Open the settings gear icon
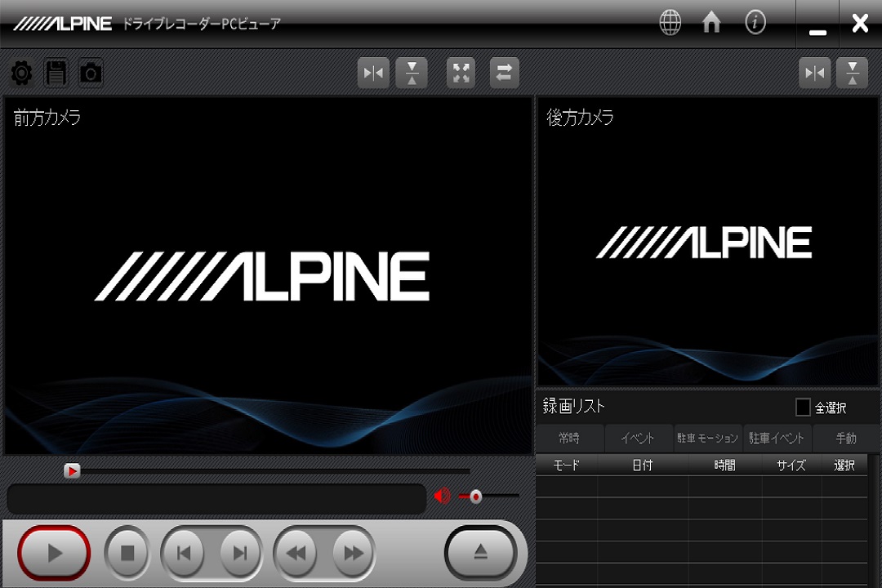The image size is (882, 588). (21, 73)
